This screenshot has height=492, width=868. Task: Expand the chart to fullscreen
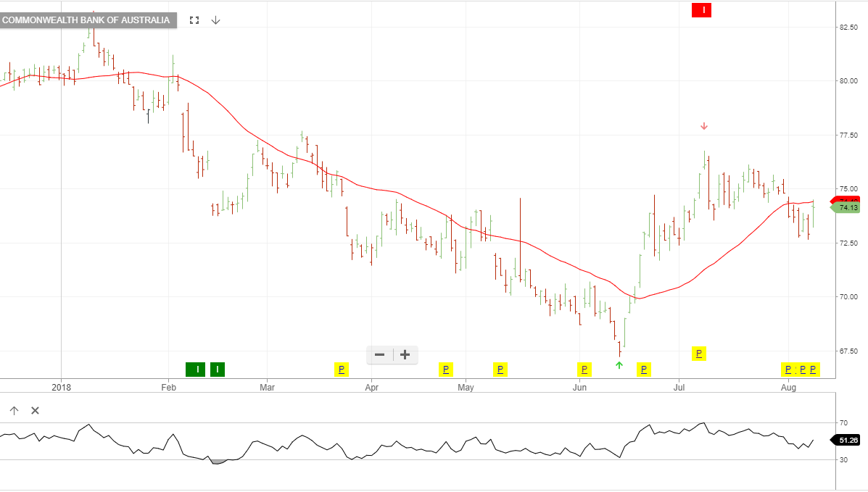tap(194, 20)
